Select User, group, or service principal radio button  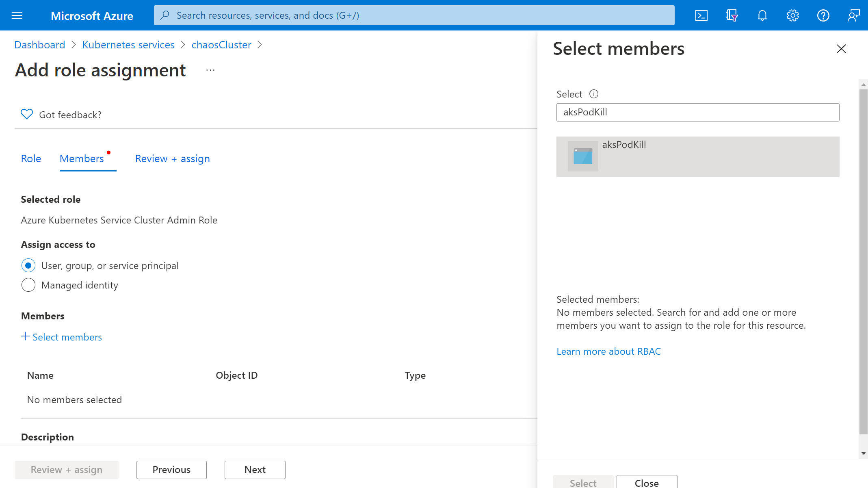coord(28,265)
